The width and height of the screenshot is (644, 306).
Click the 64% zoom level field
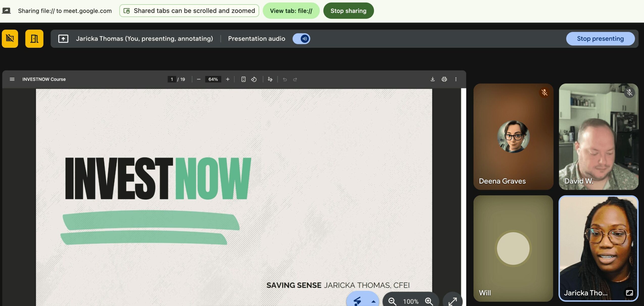pyautogui.click(x=213, y=79)
